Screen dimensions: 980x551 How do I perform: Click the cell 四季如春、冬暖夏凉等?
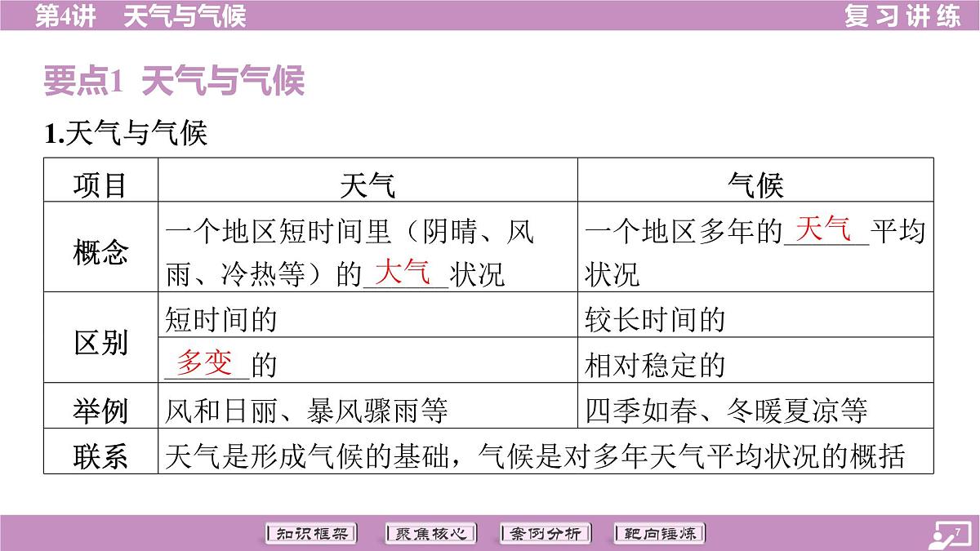[x=755, y=407]
